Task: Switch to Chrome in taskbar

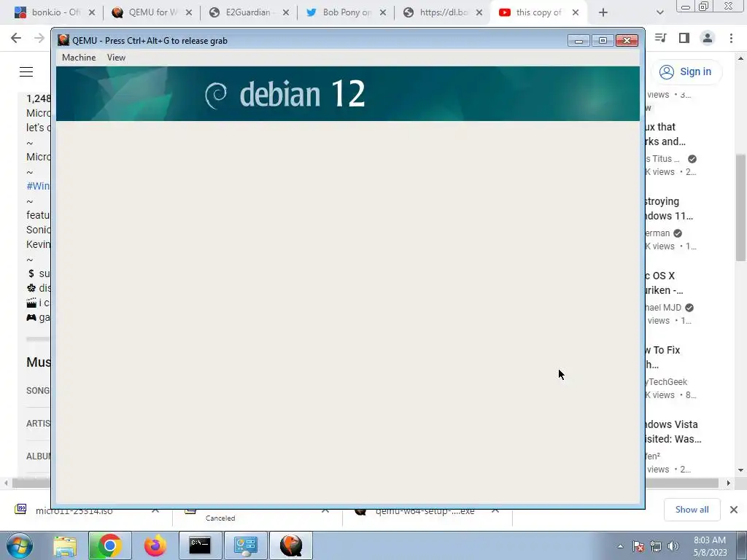Action: (x=109, y=545)
